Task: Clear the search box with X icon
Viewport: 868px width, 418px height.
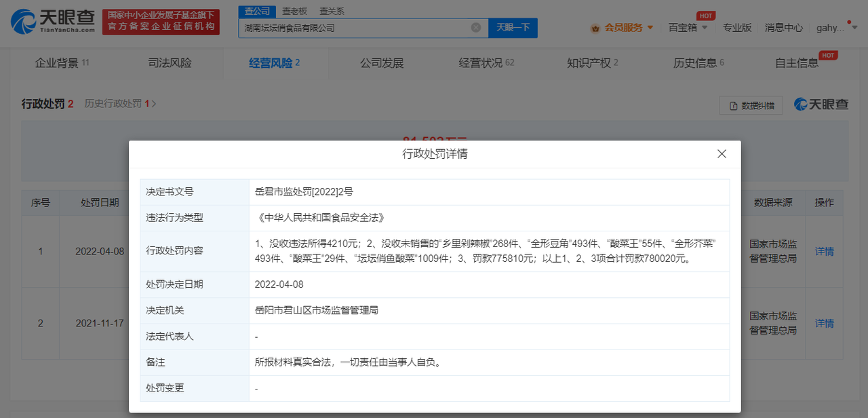Action: [476, 28]
